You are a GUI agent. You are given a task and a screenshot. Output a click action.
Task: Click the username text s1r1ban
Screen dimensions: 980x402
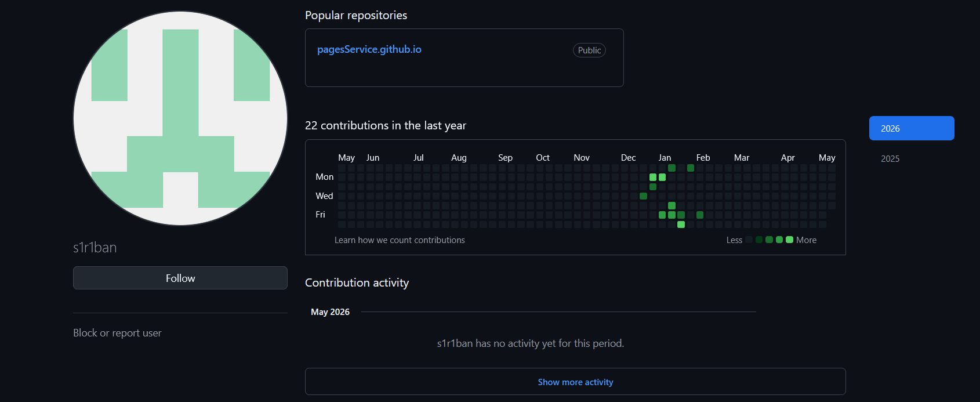[95, 248]
